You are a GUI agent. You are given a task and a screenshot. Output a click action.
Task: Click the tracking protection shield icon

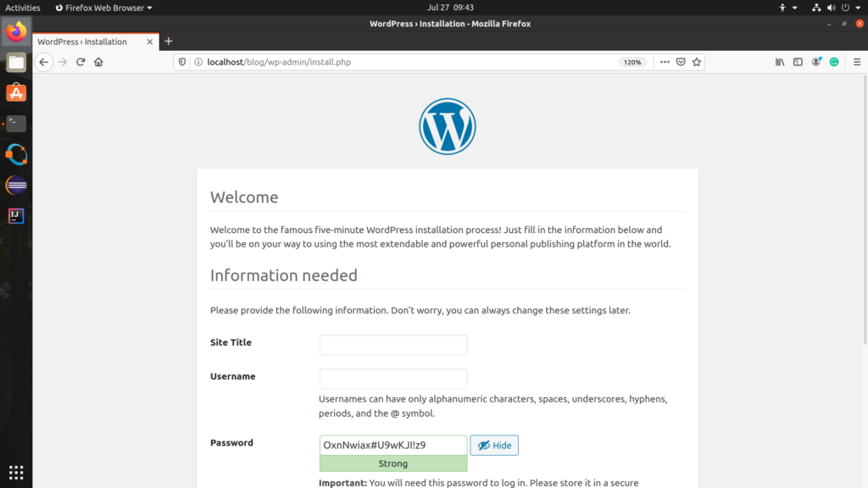click(181, 62)
